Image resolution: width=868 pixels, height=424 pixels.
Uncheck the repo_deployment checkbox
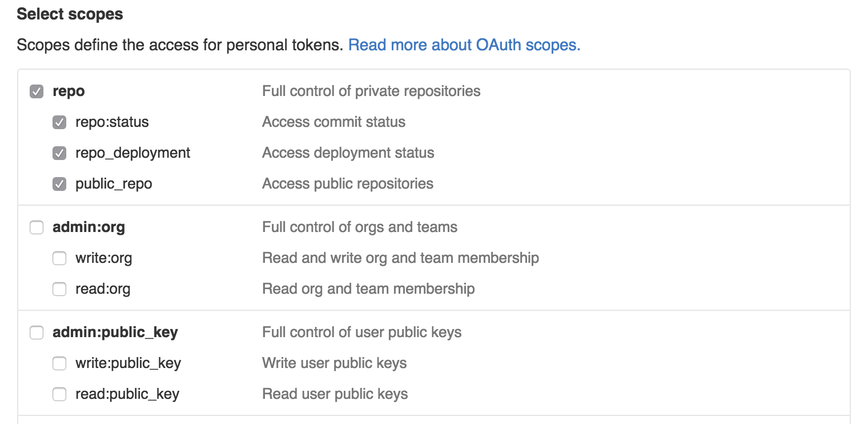(59, 153)
